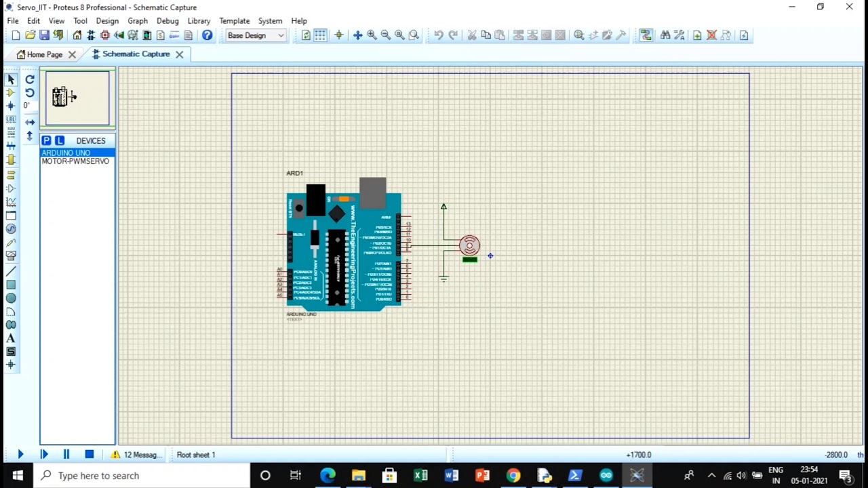
Task: Pause the simulation
Action: (66, 455)
